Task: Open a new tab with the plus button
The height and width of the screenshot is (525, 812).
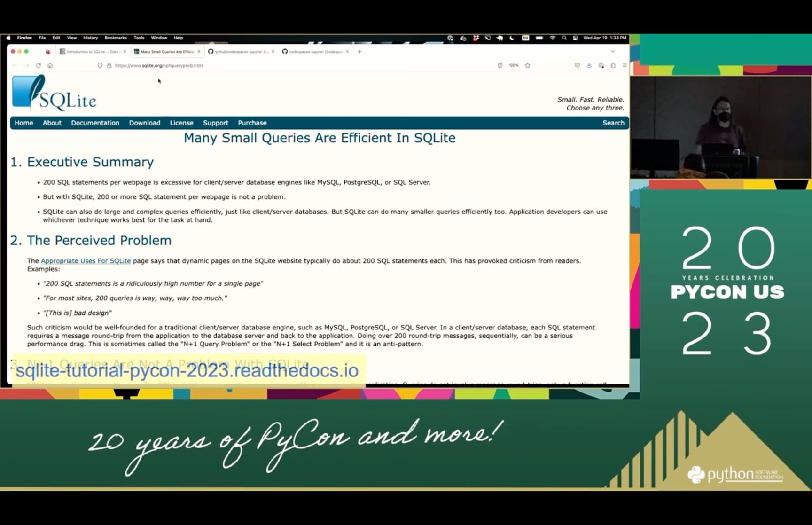Action: [359, 52]
